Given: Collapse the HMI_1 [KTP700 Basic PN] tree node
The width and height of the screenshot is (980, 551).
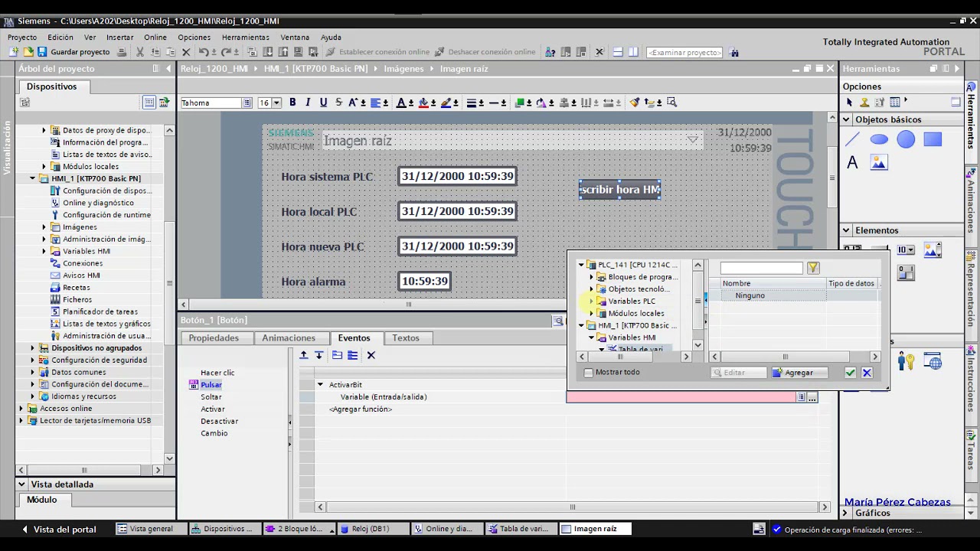Looking at the screenshot, I should (32, 178).
